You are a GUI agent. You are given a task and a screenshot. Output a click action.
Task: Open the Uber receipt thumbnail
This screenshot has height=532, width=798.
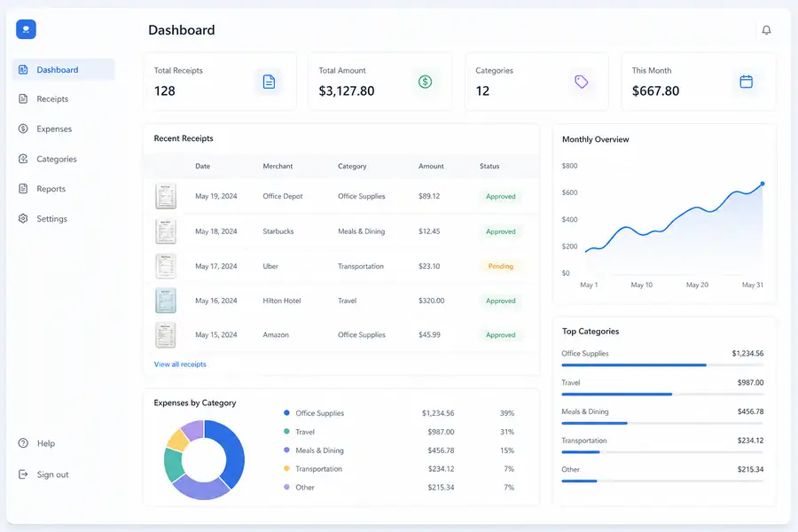pyautogui.click(x=166, y=266)
